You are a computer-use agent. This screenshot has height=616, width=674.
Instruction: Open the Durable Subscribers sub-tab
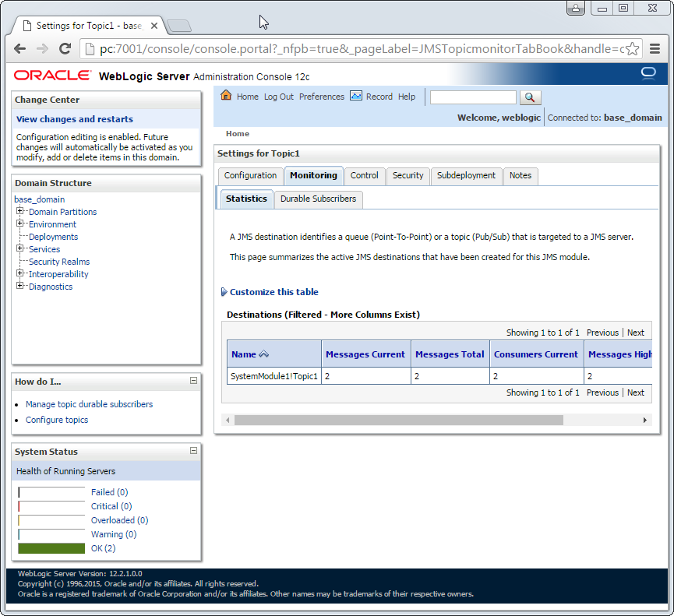point(318,199)
